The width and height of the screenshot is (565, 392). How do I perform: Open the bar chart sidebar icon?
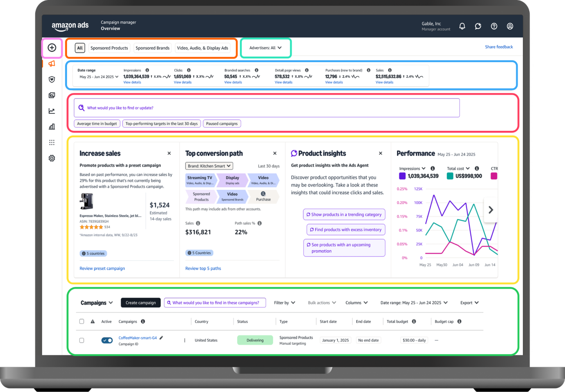52,127
